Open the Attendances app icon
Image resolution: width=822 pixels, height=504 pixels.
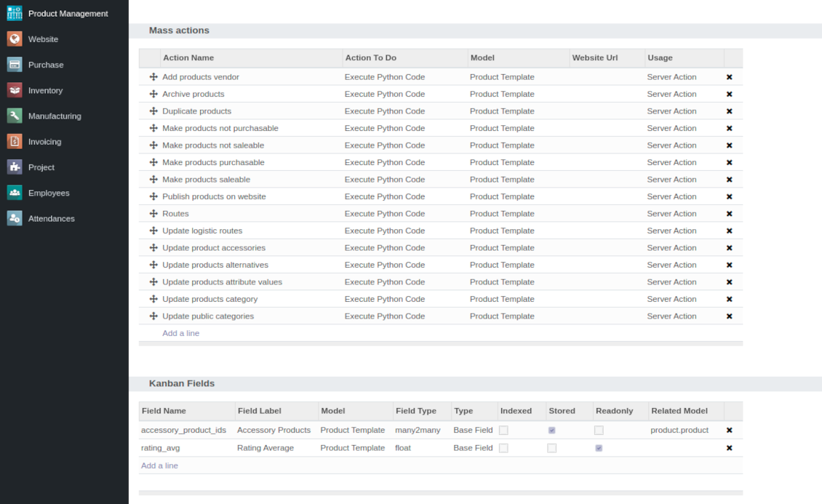point(15,219)
